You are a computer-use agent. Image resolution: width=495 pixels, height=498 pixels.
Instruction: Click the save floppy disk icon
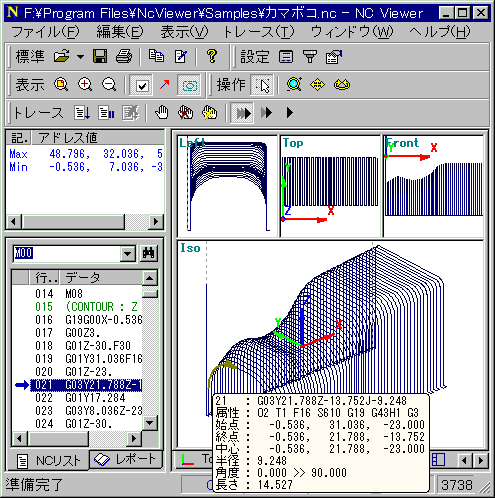[100, 56]
